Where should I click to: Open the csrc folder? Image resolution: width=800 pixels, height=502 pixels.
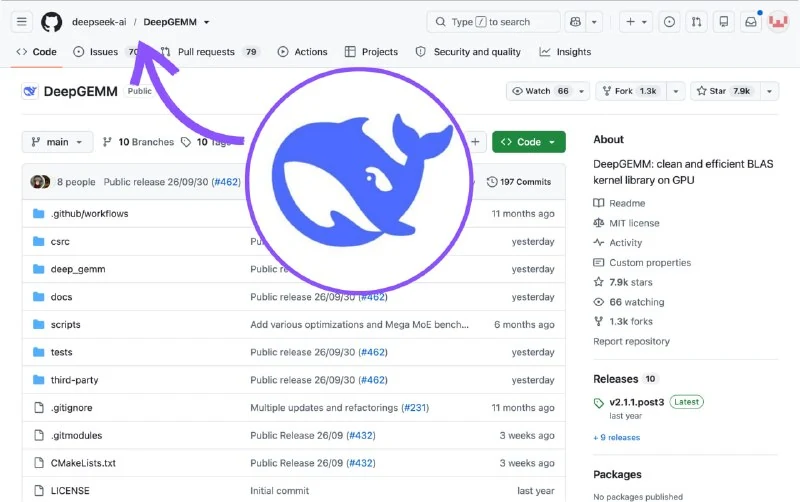[x=60, y=241]
